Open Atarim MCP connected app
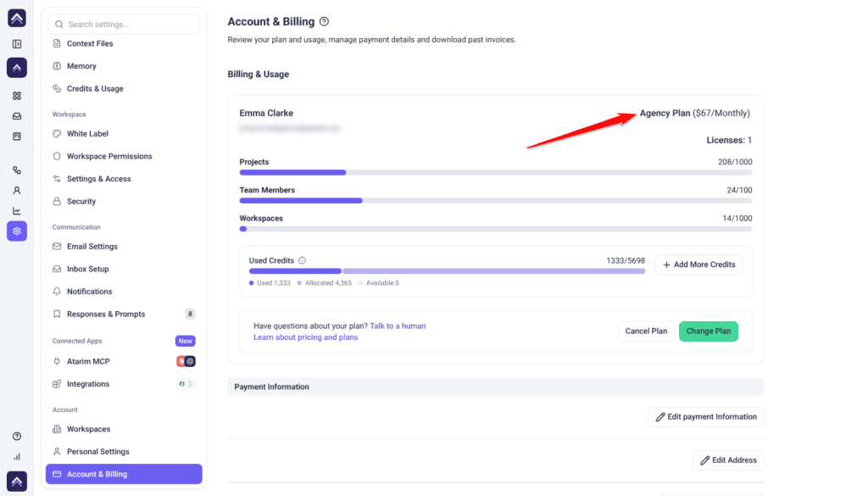The width and height of the screenshot is (868, 496). 124,361
